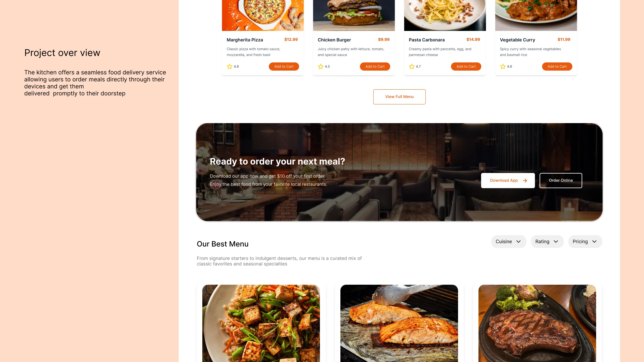Click the star icon on Pasta Carbonara card
The height and width of the screenshot is (362, 644).
click(412, 67)
